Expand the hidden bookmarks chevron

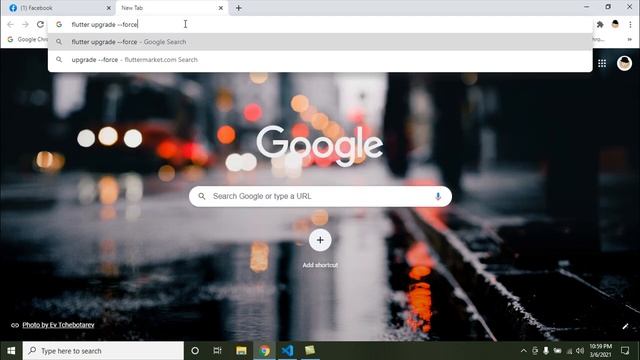coord(629,40)
